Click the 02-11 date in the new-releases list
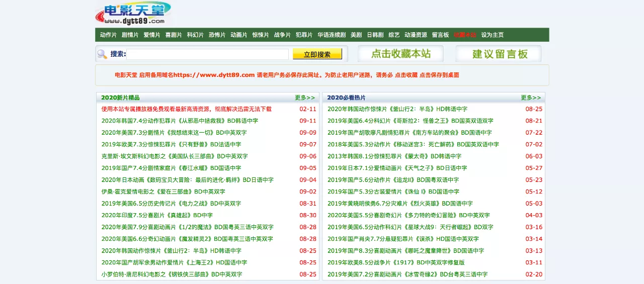The width and height of the screenshot is (644, 284). 308,109
